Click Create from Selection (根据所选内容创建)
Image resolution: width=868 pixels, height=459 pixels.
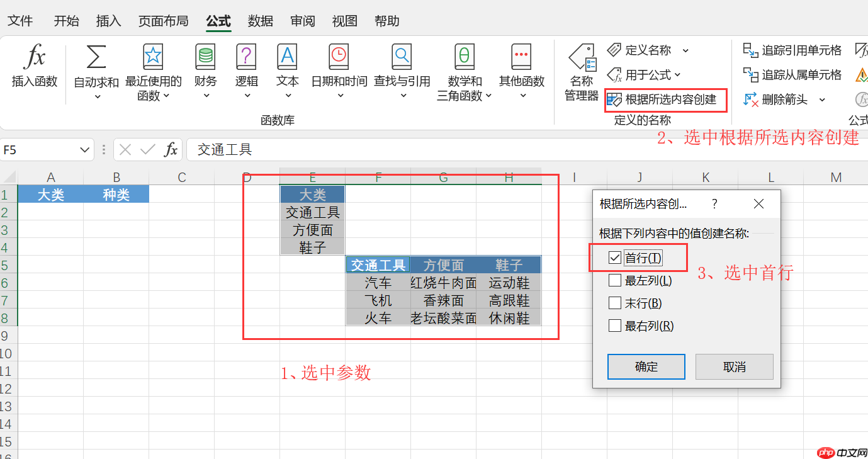[x=662, y=99]
